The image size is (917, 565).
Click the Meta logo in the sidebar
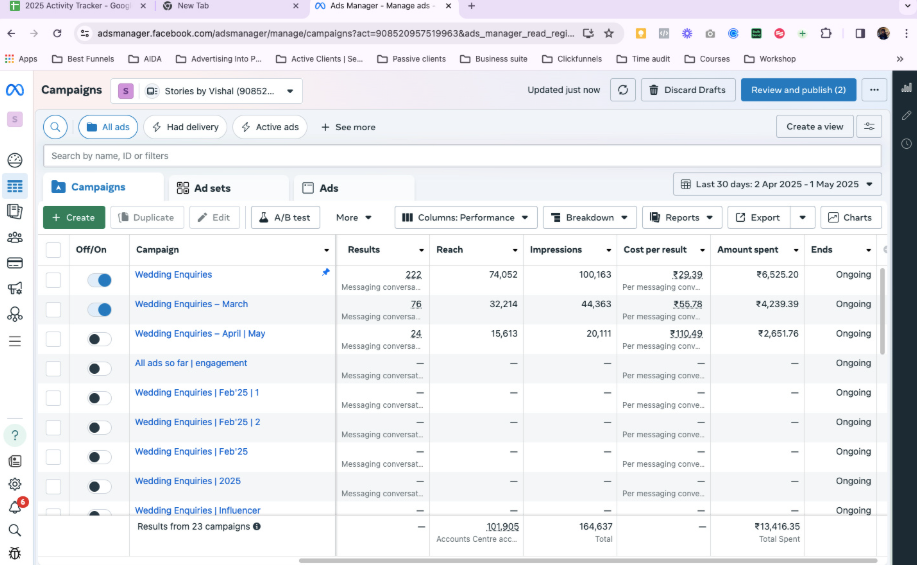pyautogui.click(x=15, y=90)
